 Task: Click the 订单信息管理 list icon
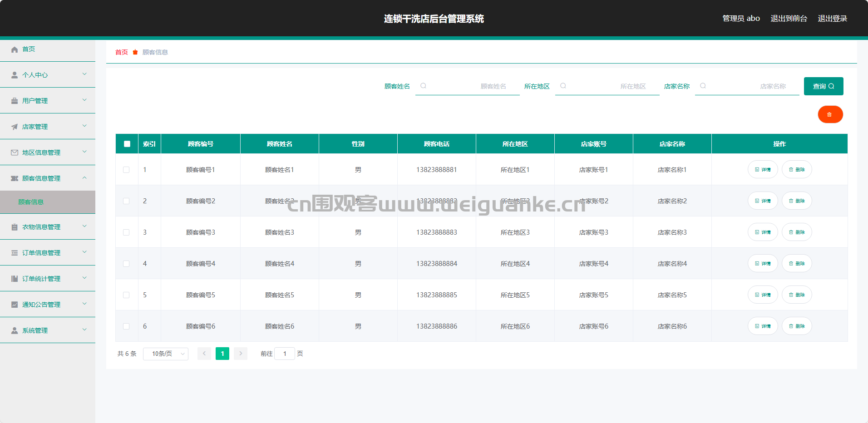15,253
